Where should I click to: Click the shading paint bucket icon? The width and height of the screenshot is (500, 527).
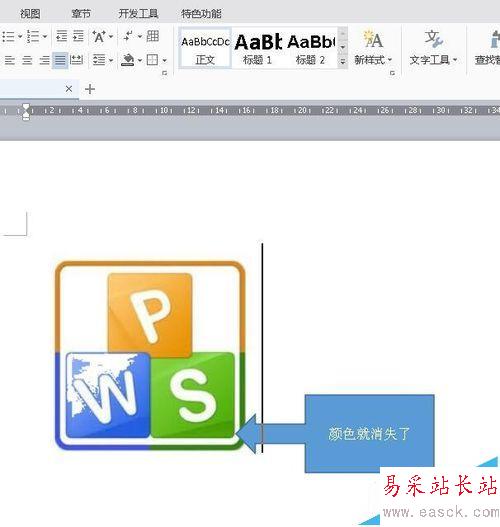click(x=128, y=60)
